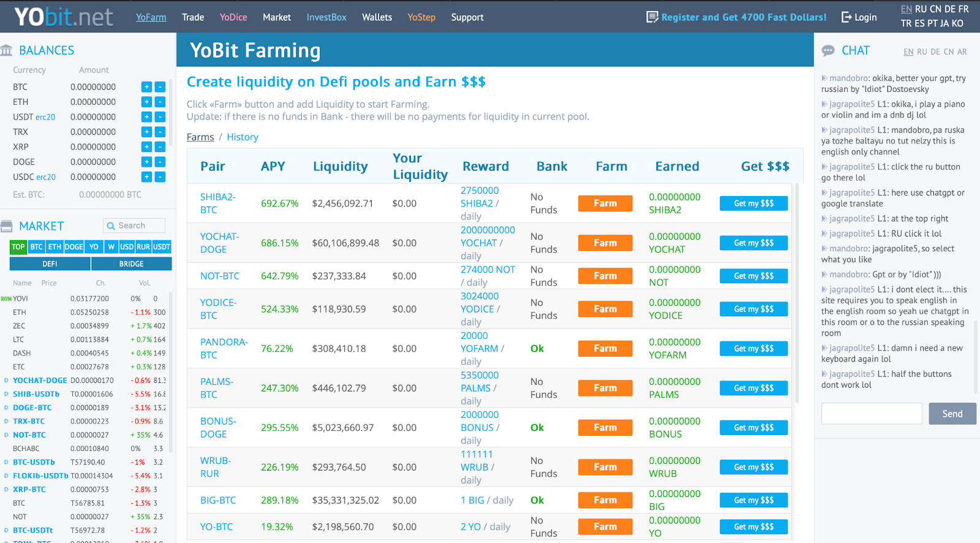Select the DOGE market tab
This screenshot has width=980, height=543.
point(73,247)
